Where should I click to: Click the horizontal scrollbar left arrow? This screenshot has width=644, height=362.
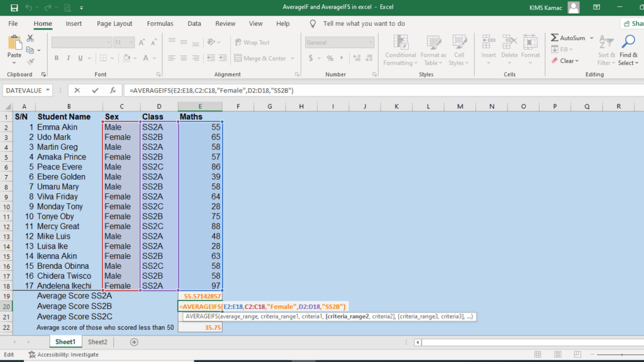pos(418,342)
